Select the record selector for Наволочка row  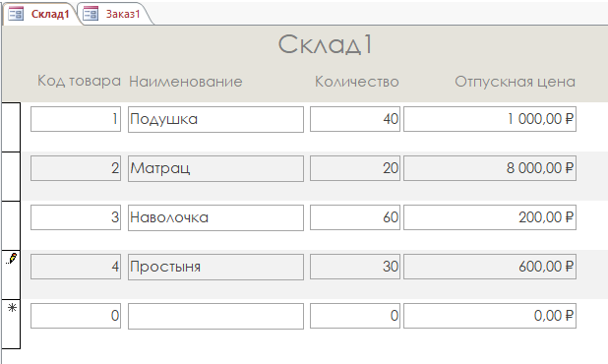click(x=11, y=225)
